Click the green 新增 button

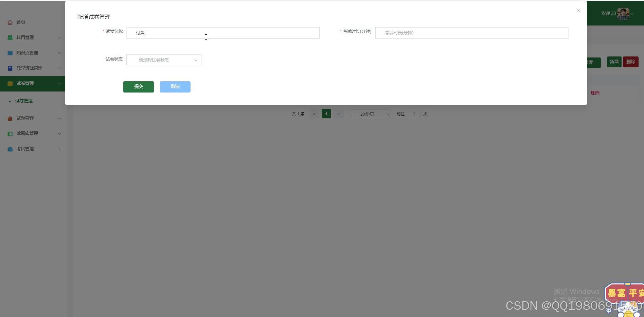tap(614, 62)
